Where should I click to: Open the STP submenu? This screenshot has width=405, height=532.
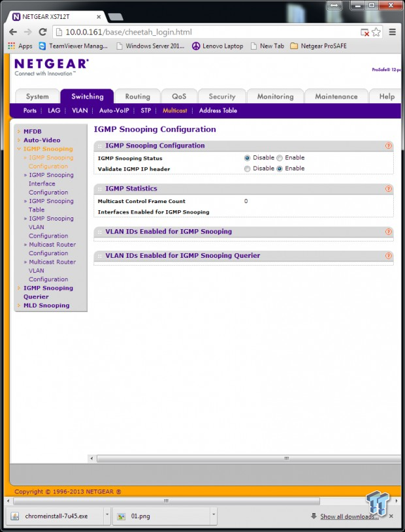click(146, 110)
